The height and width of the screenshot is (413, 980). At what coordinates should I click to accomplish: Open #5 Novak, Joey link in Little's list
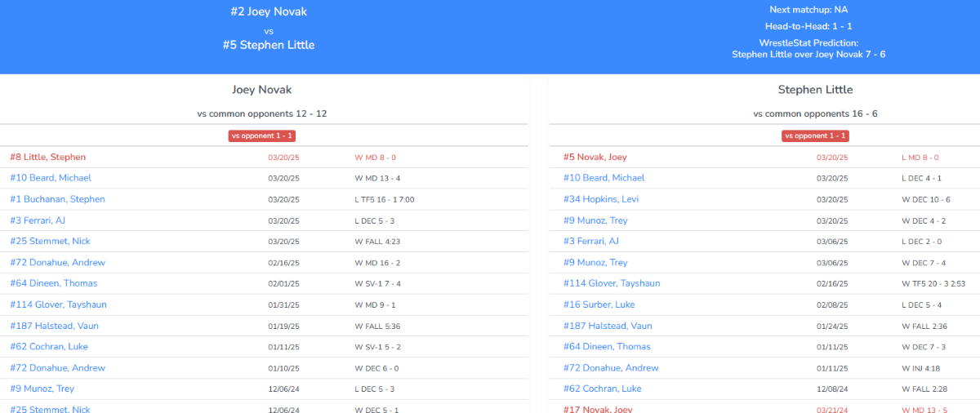[x=595, y=157]
